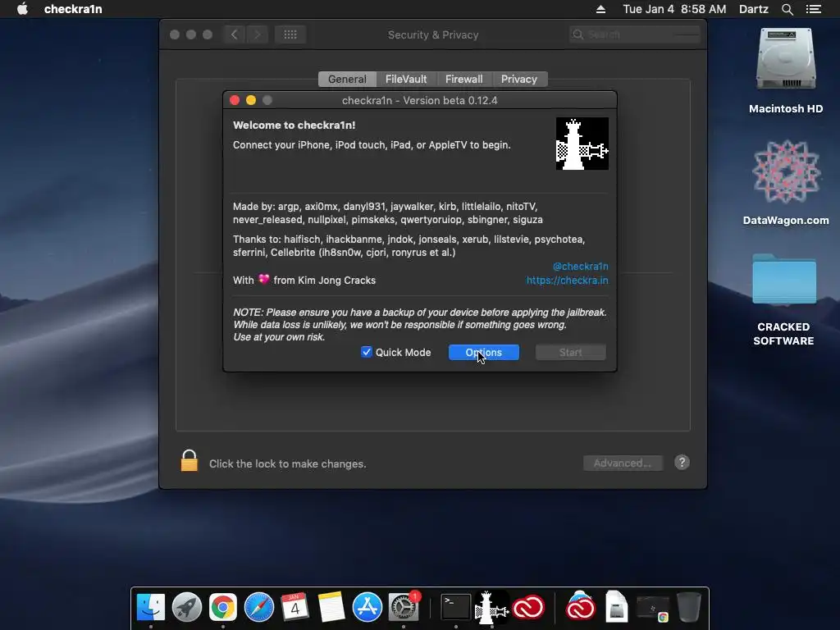This screenshot has height=630, width=840.
Task: Click back arrow in Security & Privacy toolbar
Action: (234, 34)
